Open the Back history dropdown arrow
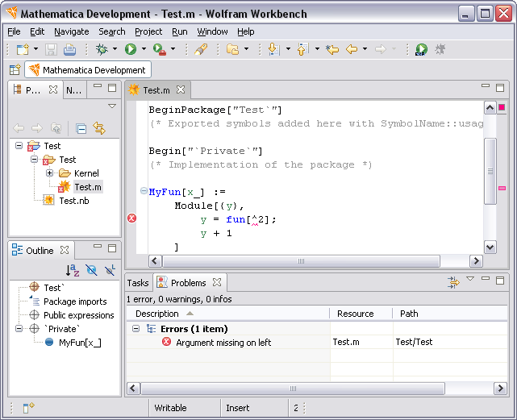 pyautogui.click(x=365, y=49)
